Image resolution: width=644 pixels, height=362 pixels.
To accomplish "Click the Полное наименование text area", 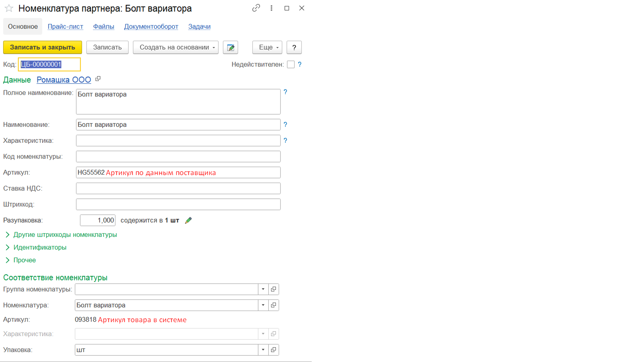I will 178,102.
